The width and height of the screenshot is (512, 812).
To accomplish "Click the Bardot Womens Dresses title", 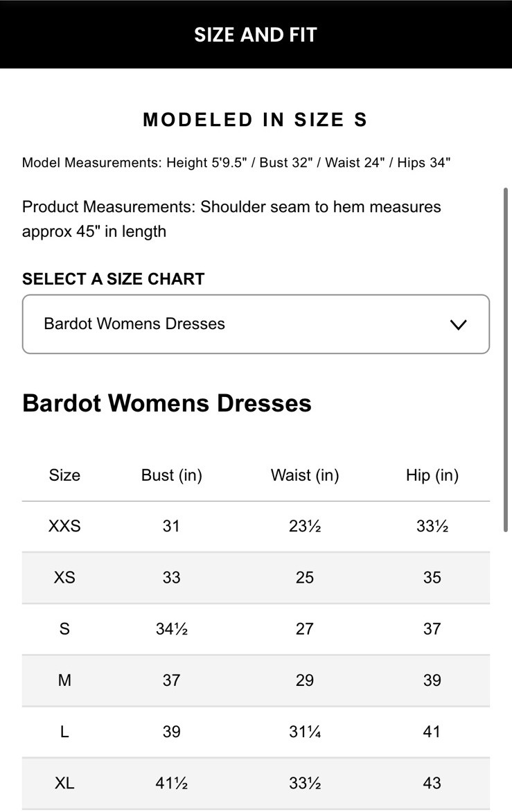I will click(x=166, y=403).
